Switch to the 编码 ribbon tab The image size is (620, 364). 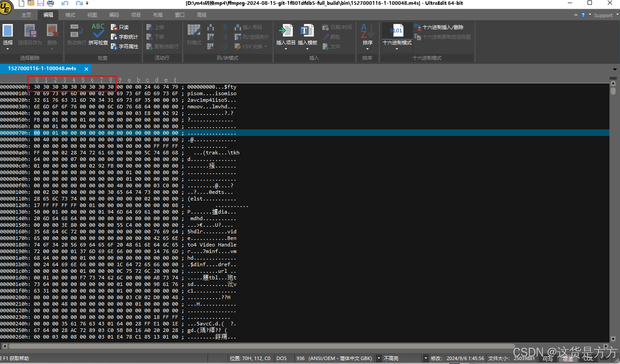click(x=114, y=15)
